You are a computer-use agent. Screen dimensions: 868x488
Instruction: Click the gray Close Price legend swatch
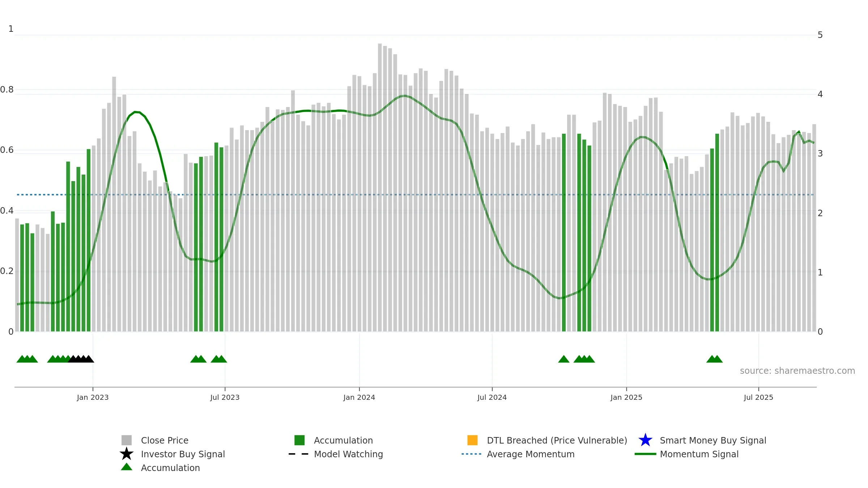(126, 440)
